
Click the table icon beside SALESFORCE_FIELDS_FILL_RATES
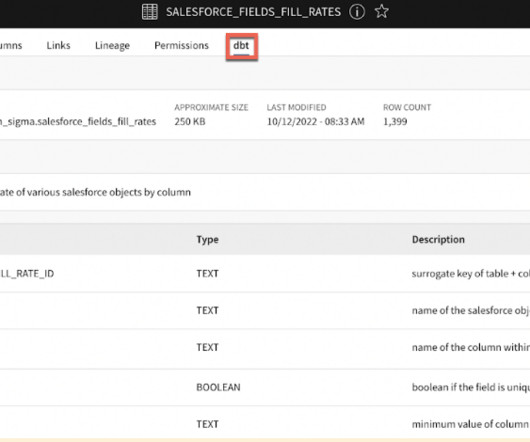(150, 12)
